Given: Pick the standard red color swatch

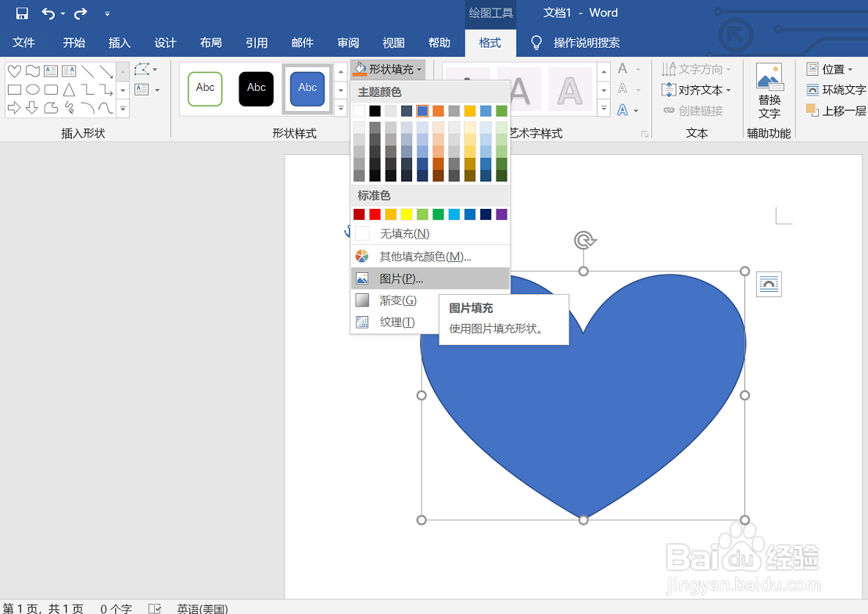Looking at the screenshot, I should pos(375,214).
